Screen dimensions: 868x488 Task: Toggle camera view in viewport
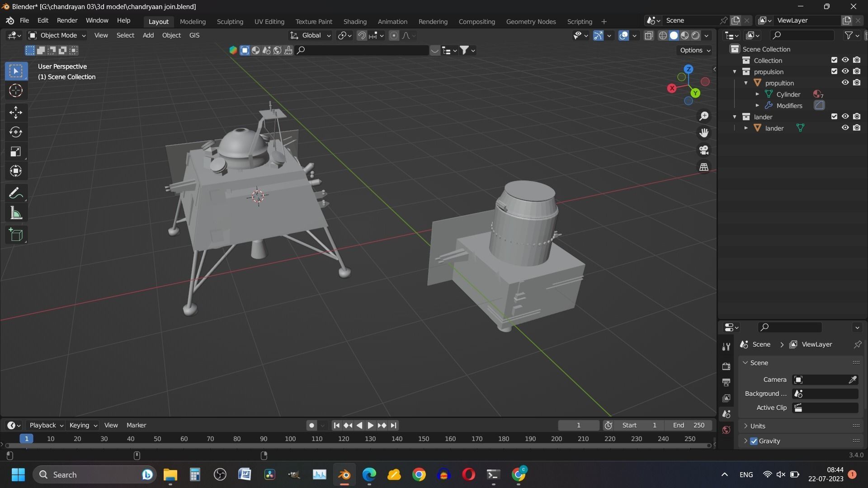tap(704, 150)
